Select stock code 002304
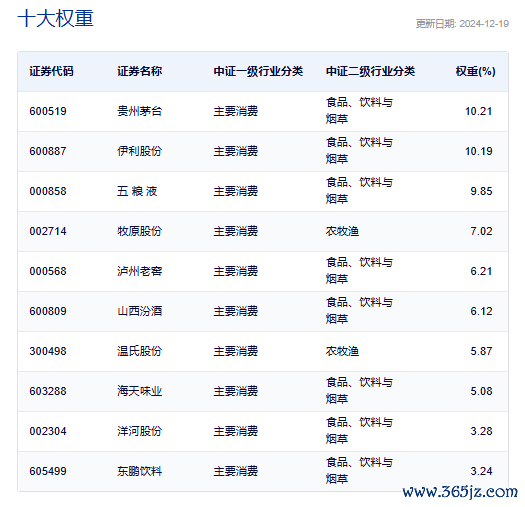 [48, 431]
